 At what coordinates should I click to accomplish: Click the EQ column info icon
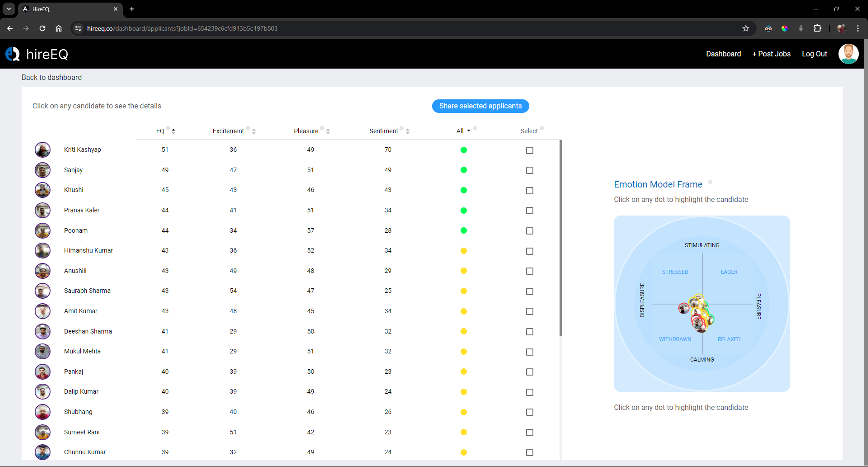(168, 128)
